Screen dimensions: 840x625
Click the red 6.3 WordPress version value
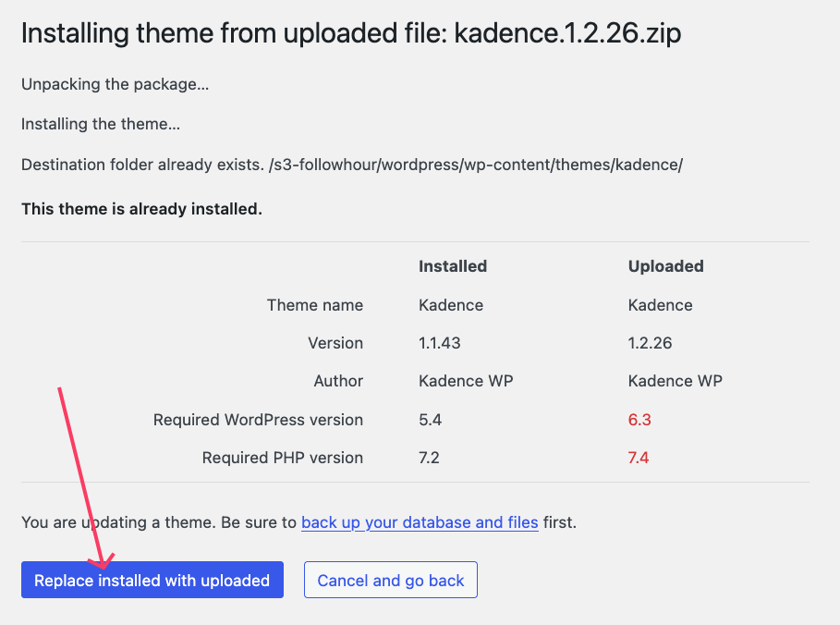point(639,420)
